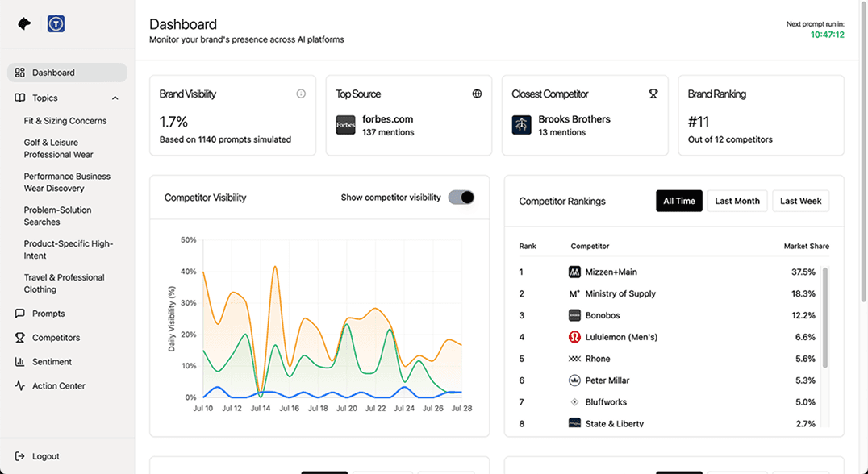Click the Brand Visibility info icon

pyautogui.click(x=301, y=94)
